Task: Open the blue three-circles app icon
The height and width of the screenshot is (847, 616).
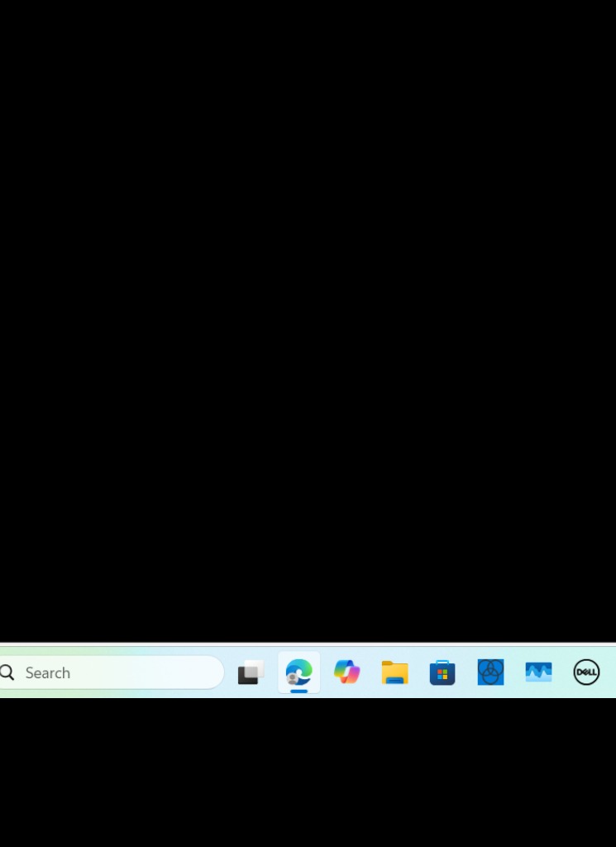Action: click(490, 672)
